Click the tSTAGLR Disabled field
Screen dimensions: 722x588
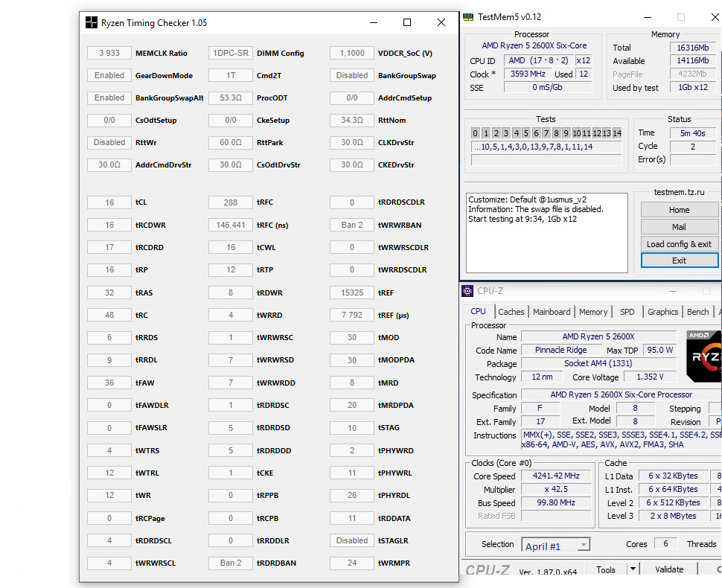[x=352, y=540]
